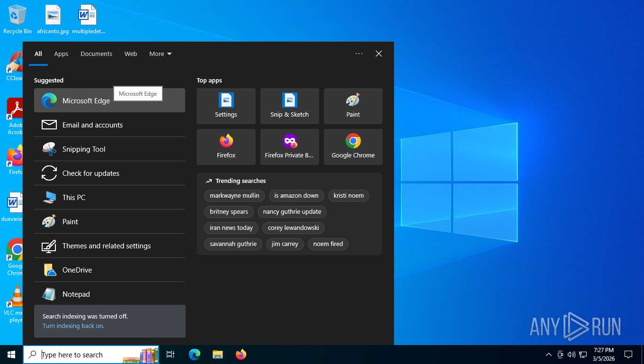Open Snip & Sketch tile

coord(289,106)
